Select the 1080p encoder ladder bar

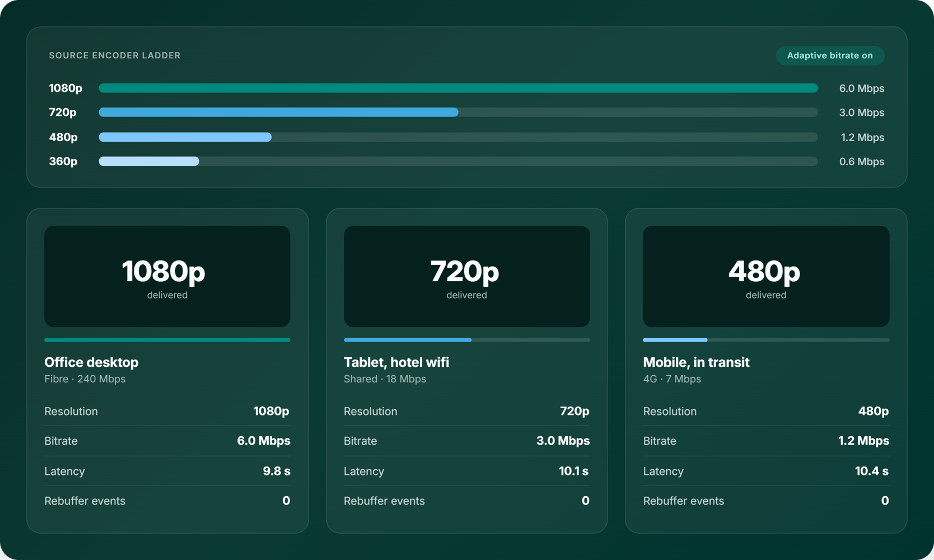pyautogui.click(x=458, y=88)
